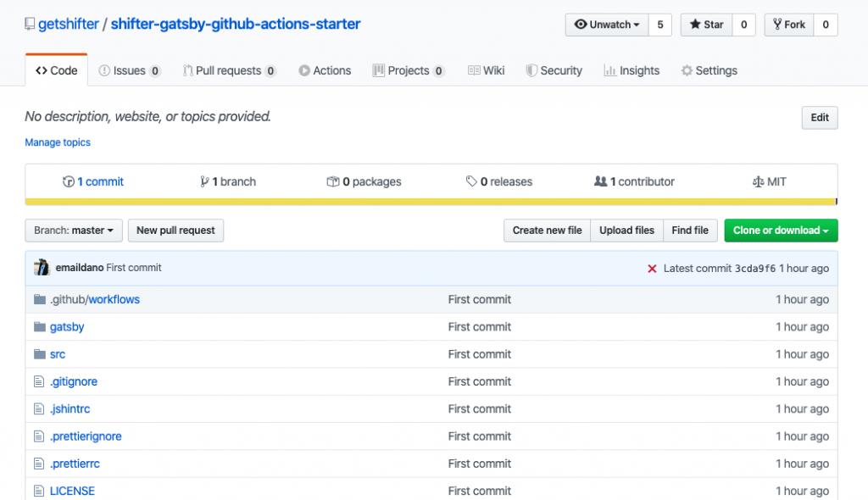The width and height of the screenshot is (868, 500).
Task: Click the .jshintrc file icon
Action: [39, 409]
